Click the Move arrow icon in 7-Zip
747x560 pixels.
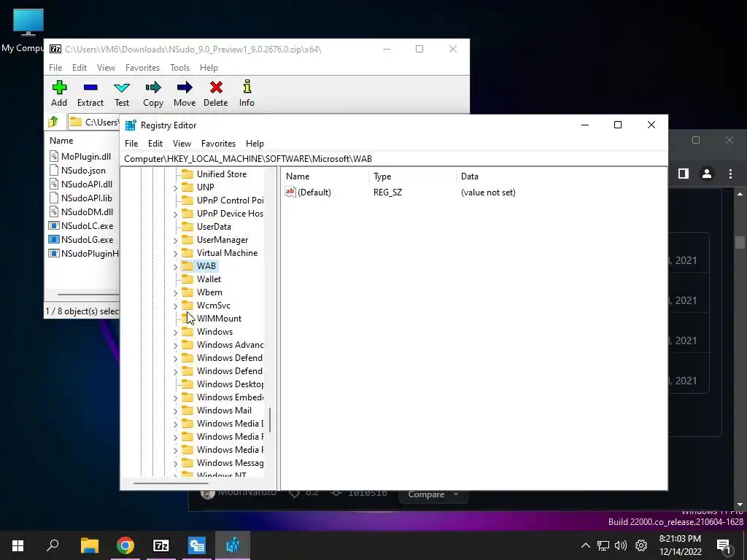pos(185,93)
